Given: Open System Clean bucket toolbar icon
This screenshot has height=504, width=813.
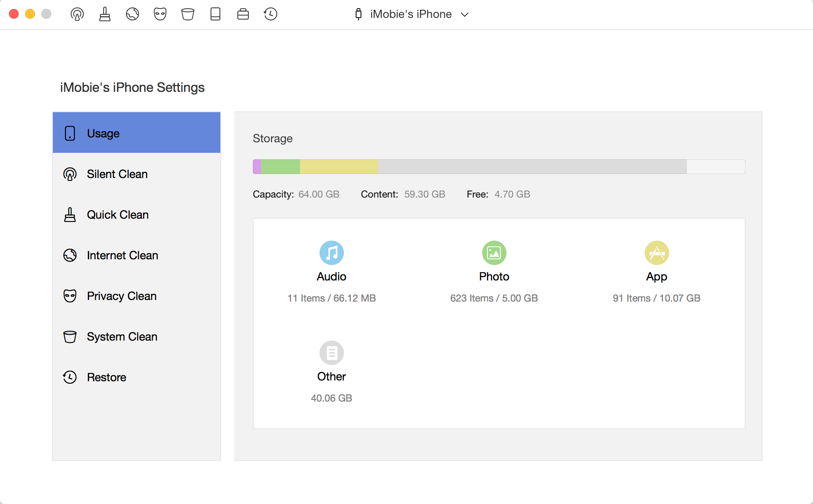Looking at the screenshot, I should point(188,14).
